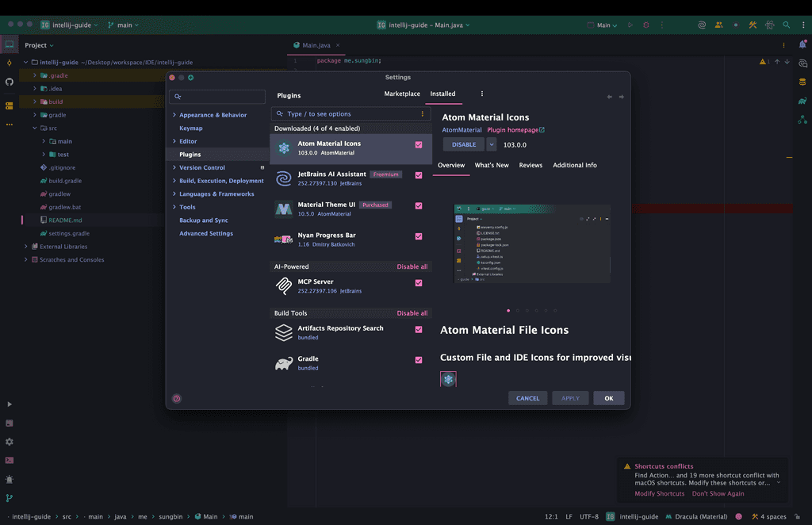
Task: Open the Database tool window
Action: (x=802, y=82)
